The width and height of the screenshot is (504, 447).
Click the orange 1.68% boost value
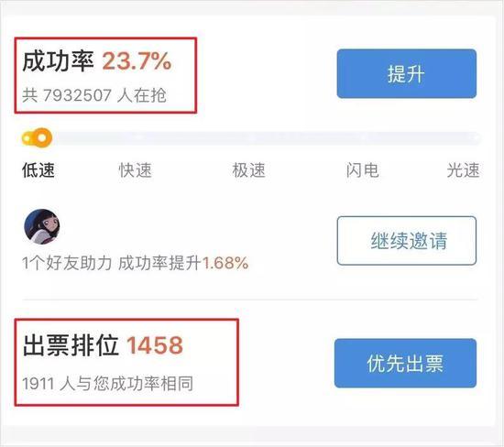[225, 263]
